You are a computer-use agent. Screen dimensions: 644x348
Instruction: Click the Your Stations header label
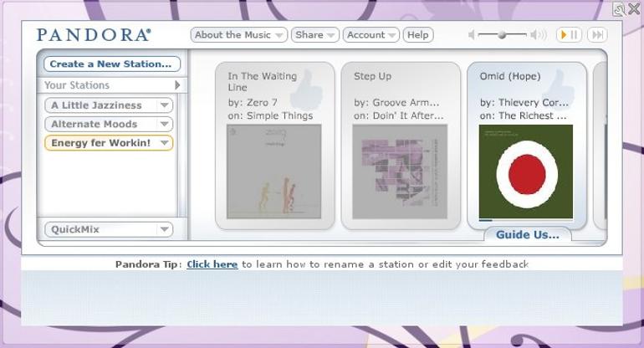[77, 85]
